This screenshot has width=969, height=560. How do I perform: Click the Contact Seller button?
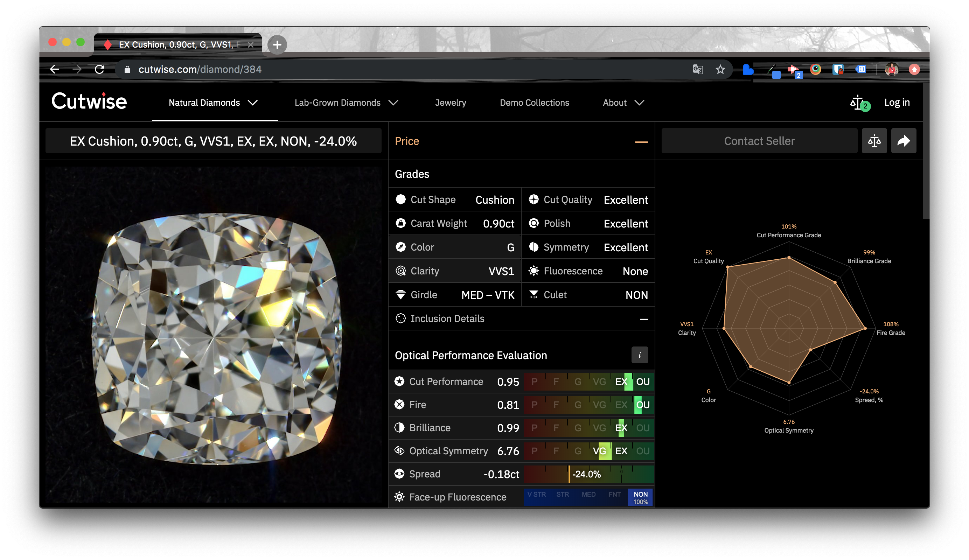click(x=759, y=141)
